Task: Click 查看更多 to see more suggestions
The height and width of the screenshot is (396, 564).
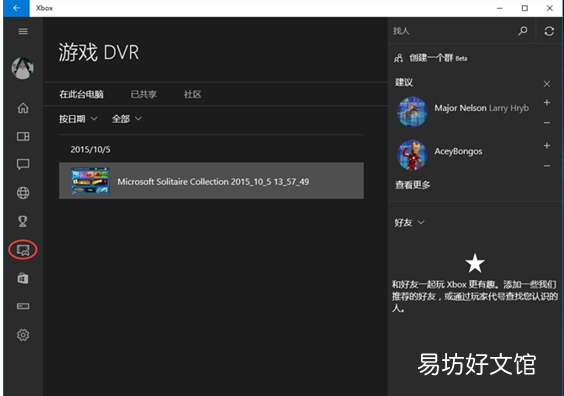Action: 413,185
